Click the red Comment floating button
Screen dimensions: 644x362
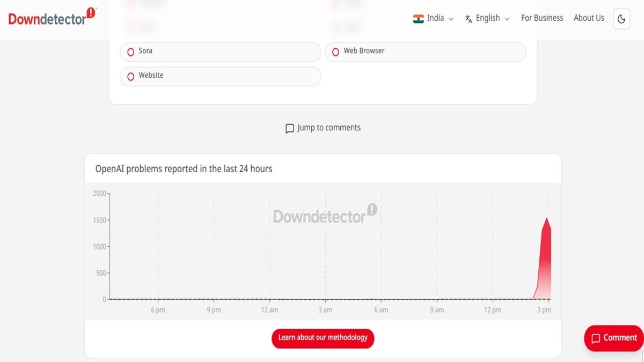tap(614, 338)
